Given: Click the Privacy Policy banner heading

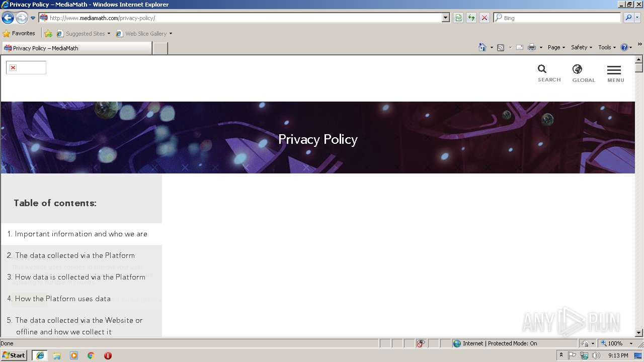Looking at the screenshot, I should pos(318,139).
